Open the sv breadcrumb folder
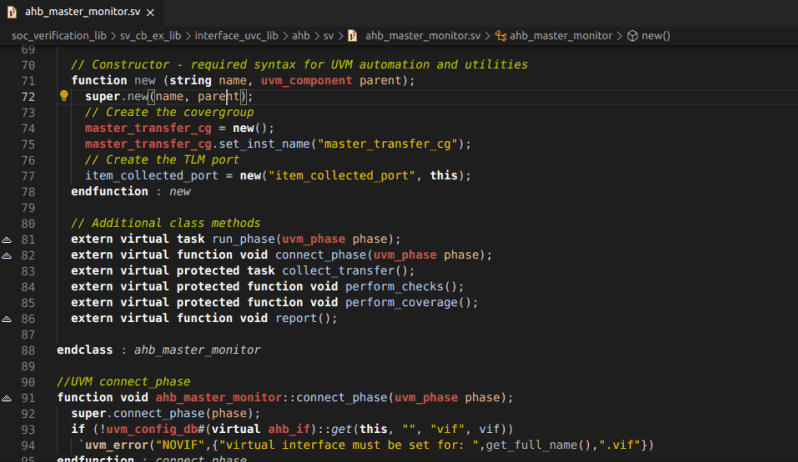 click(x=331, y=35)
